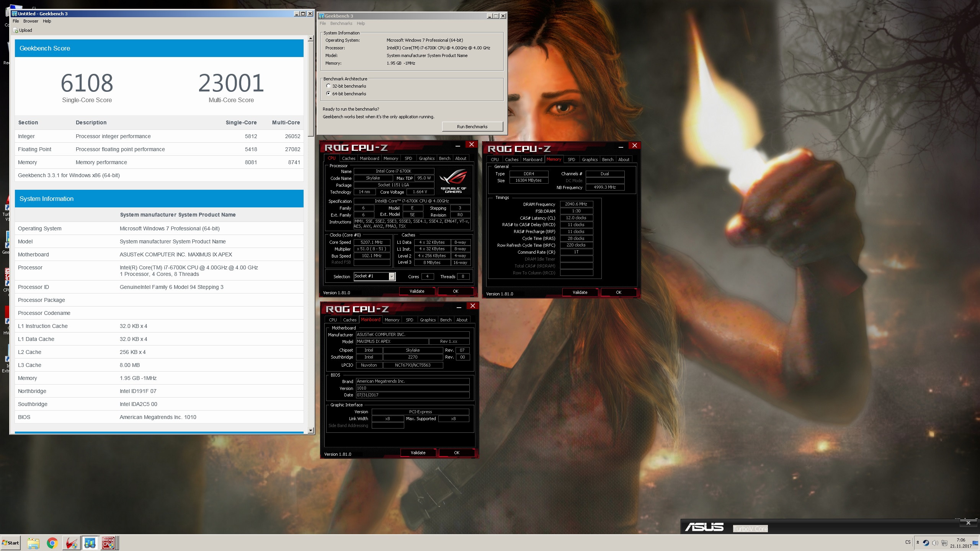Click the Processor ID row in System Information
This screenshot has width=980, height=551.
[159, 287]
